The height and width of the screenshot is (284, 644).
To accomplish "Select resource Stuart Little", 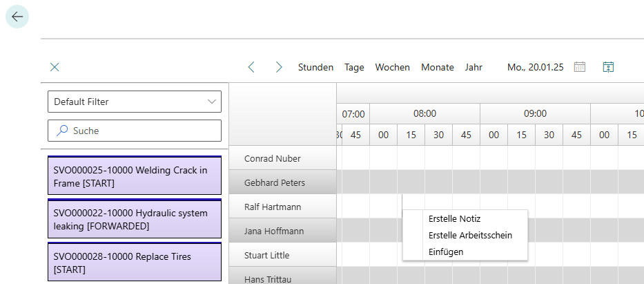I will pyautogui.click(x=282, y=255).
